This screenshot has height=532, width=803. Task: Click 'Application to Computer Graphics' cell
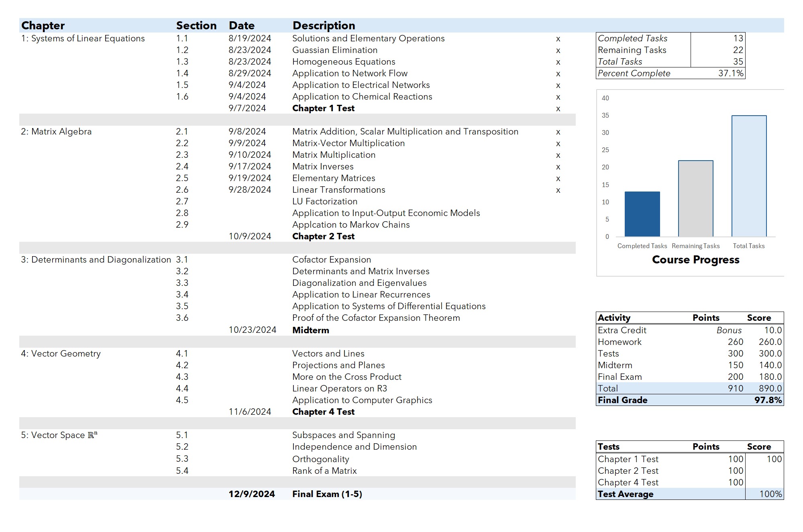pos(362,400)
